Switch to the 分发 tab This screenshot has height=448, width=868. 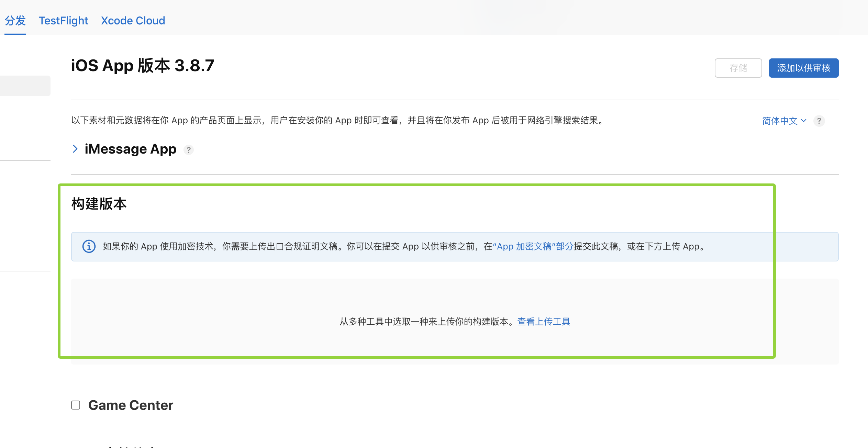point(15,21)
